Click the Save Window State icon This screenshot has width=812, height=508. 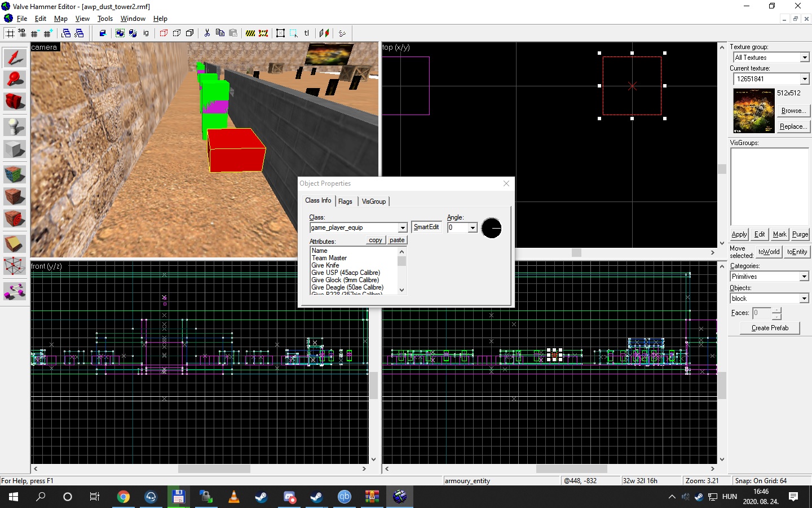(x=79, y=33)
